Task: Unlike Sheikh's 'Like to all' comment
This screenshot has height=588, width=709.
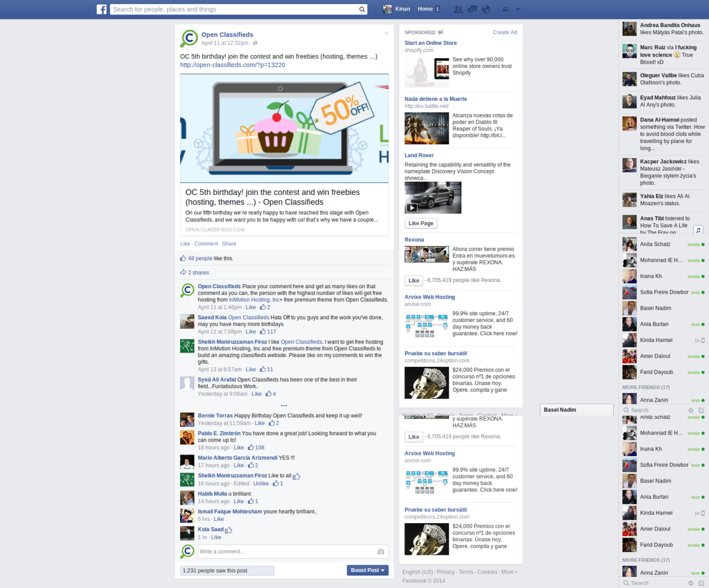Action: pos(261,483)
